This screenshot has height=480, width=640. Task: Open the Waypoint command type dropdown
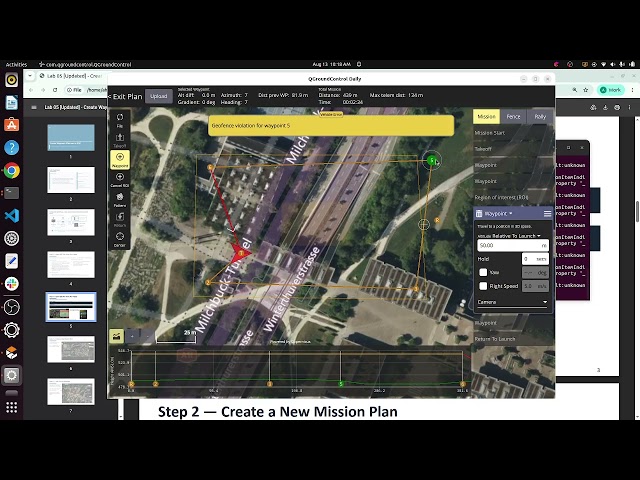click(498, 213)
